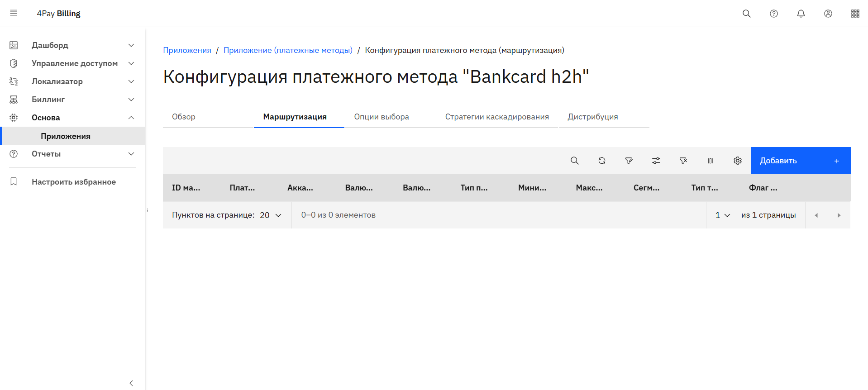
Task: Toggle the hamburger menu in header
Action: coord(14,13)
